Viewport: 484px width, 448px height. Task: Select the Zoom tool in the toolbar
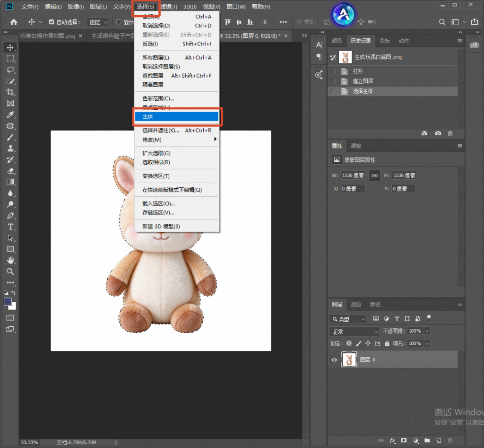coord(10,272)
